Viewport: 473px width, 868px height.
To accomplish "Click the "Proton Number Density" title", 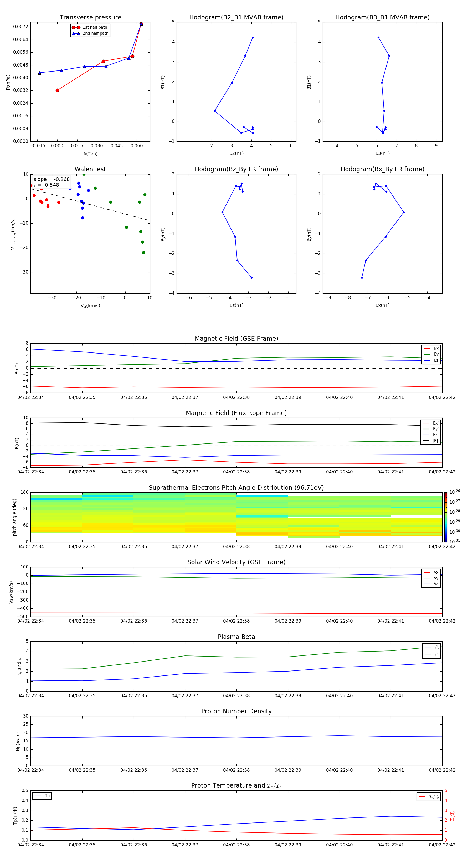I will click(x=236, y=711).
